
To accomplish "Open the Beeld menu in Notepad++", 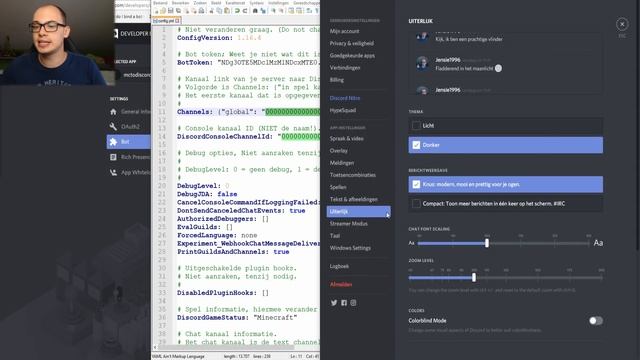I will tap(216, 3).
